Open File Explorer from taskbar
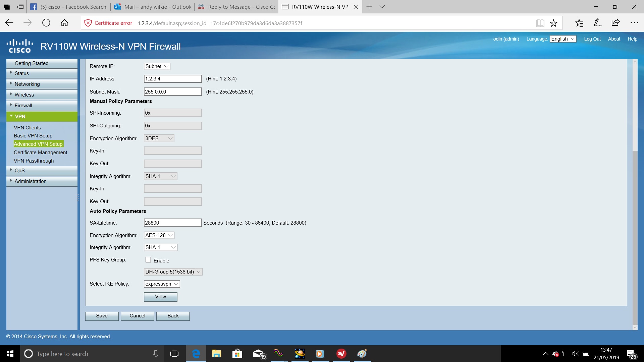Image resolution: width=644 pixels, height=362 pixels. tap(216, 354)
